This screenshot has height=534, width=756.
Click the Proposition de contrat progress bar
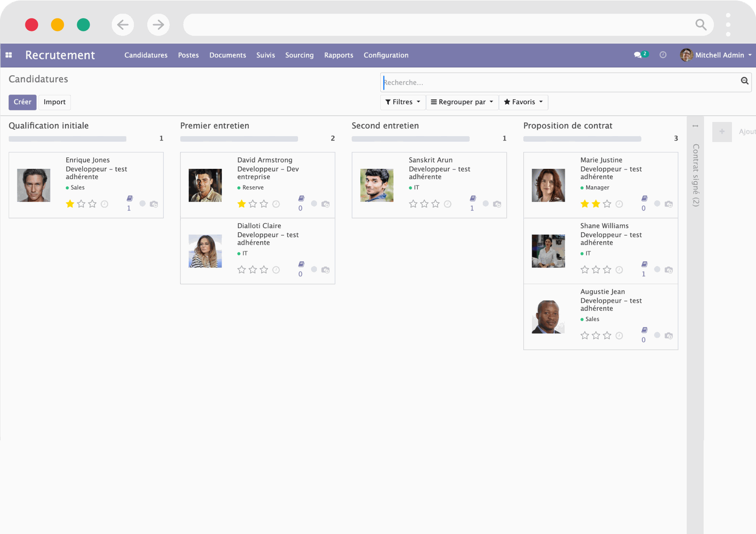click(582, 139)
